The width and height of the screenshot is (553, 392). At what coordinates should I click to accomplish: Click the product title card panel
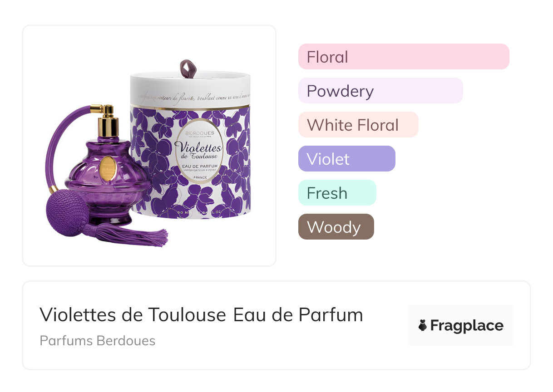click(276, 325)
